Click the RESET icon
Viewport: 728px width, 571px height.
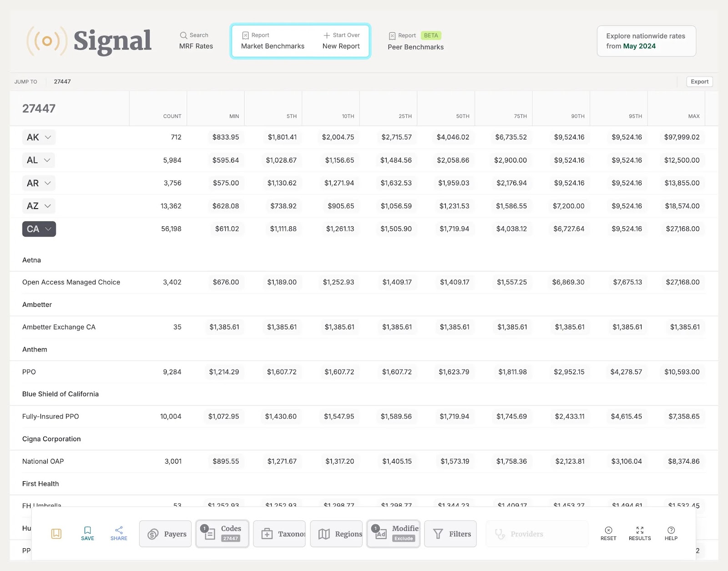click(x=608, y=533)
